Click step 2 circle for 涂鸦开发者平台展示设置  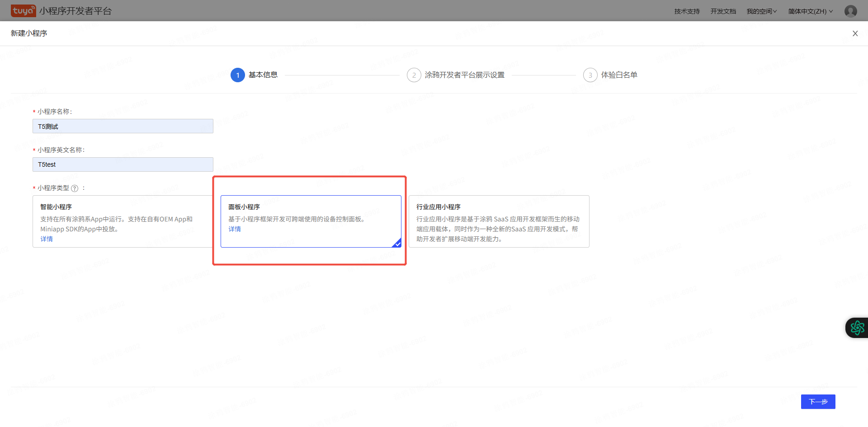click(x=414, y=75)
